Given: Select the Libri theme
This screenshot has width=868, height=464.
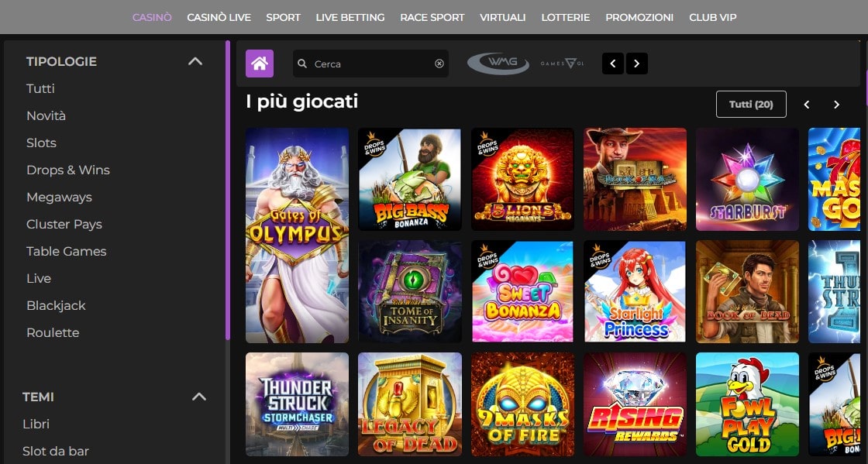Looking at the screenshot, I should coord(36,424).
